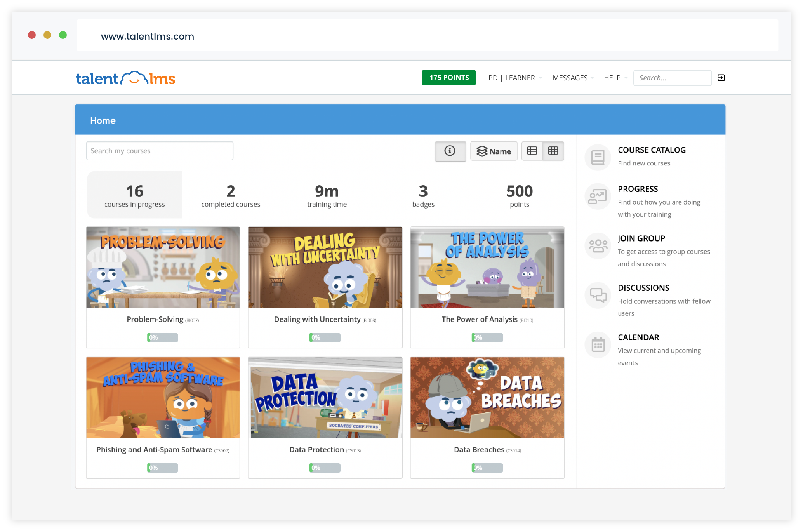Click the Discussions chat icon

(598, 295)
